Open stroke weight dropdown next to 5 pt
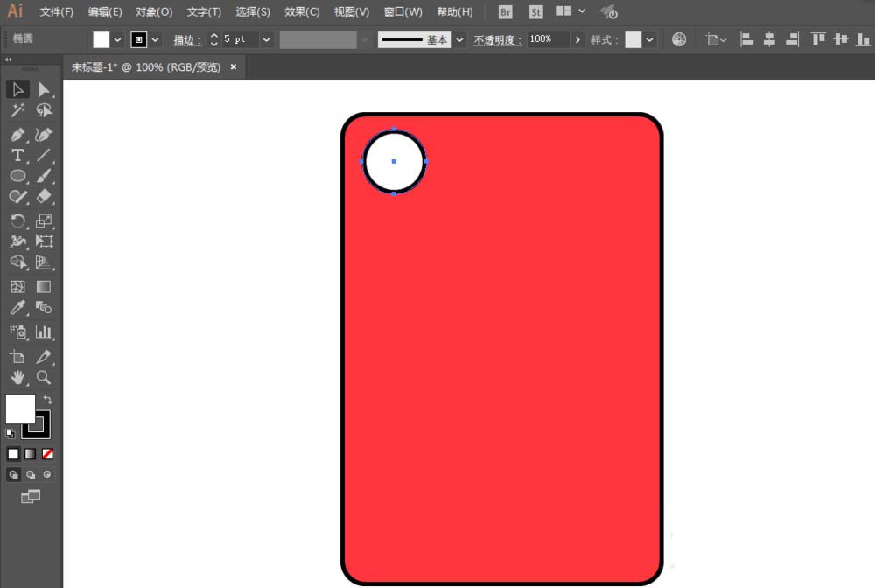The image size is (875, 588). (266, 39)
